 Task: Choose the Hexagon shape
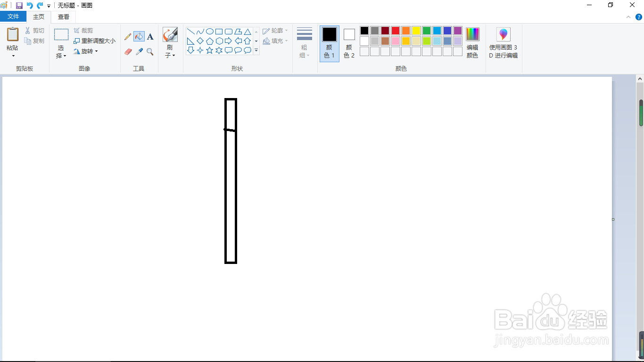(219, 41)
